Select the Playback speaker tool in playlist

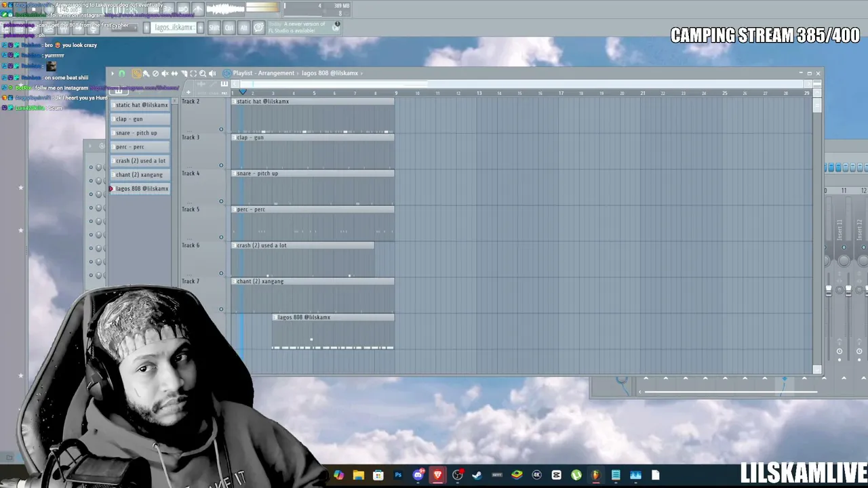pyautogui.click(x=212, y=73)
